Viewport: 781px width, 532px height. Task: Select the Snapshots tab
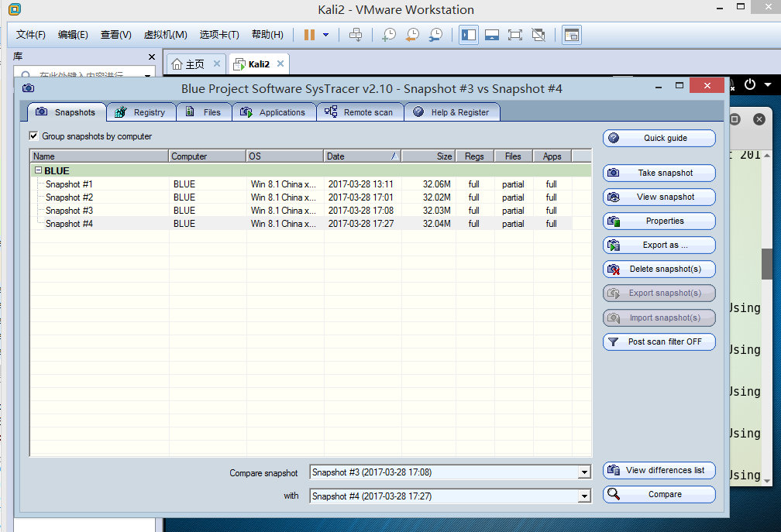[x=67, y=112]
